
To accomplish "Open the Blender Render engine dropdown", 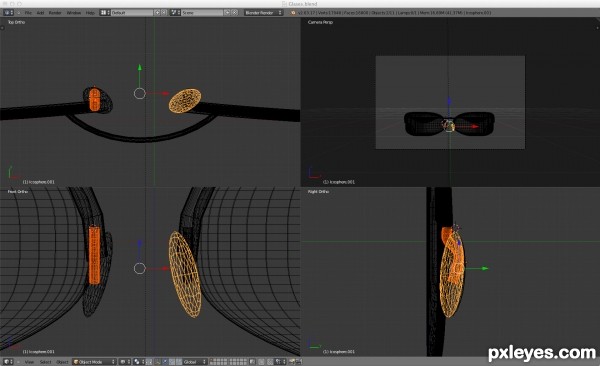I will [264, 13].
